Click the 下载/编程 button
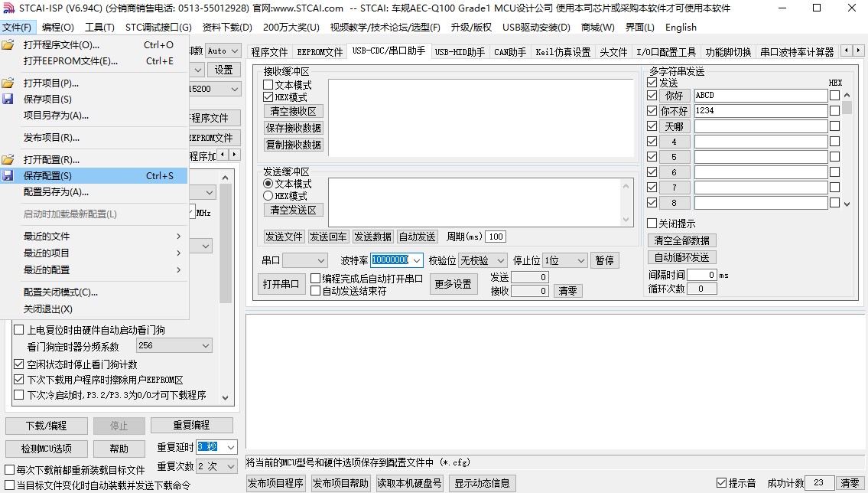This screenshot has width=868, height=493. (47, 426)
